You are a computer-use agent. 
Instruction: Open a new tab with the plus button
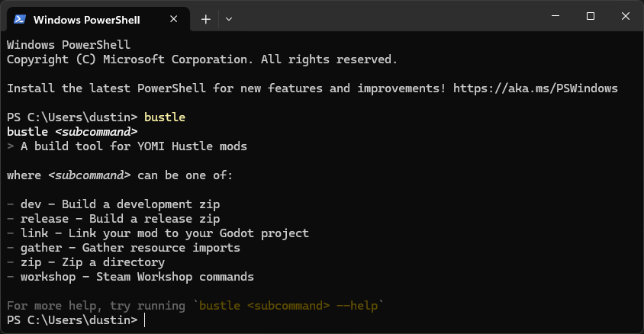point(205,19)
